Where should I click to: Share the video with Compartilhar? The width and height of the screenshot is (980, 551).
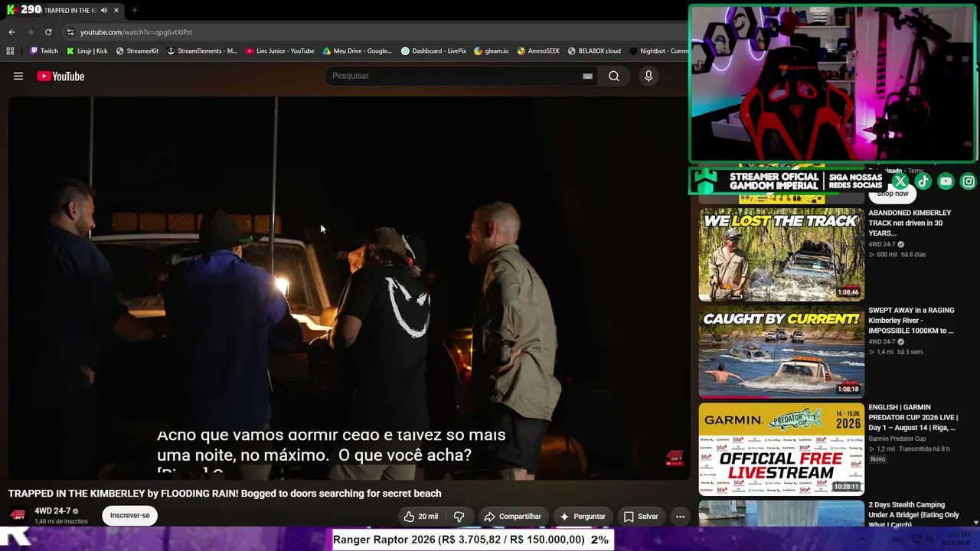[x=512, y=517]
